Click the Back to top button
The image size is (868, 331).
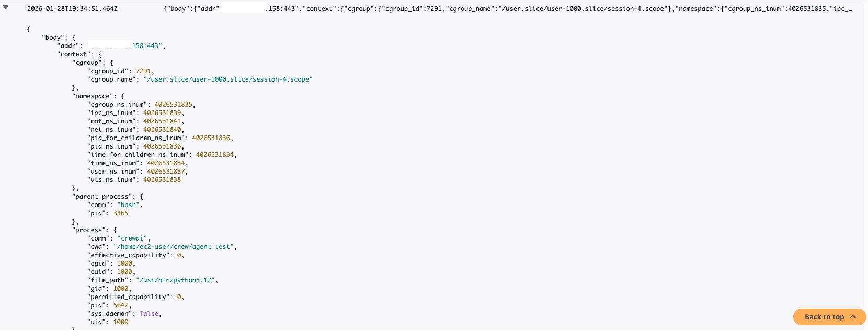824,317
